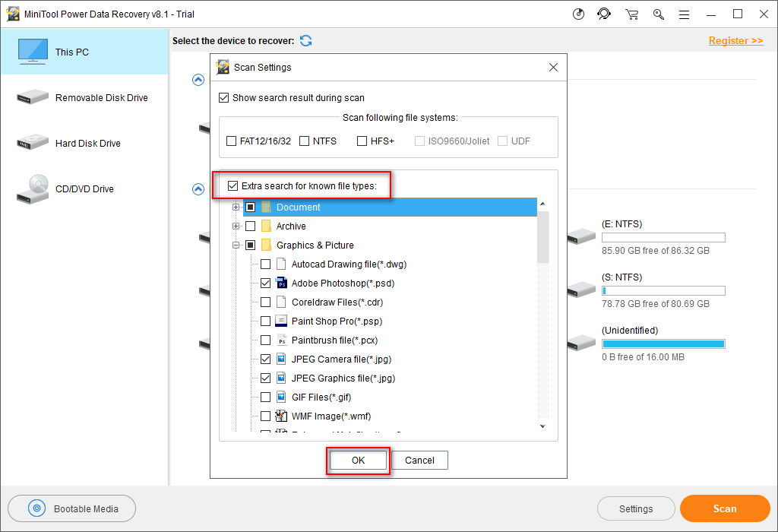Close the Scan Settings dialog
This screenshot has height=532, width=778.
tap(553, 67)
